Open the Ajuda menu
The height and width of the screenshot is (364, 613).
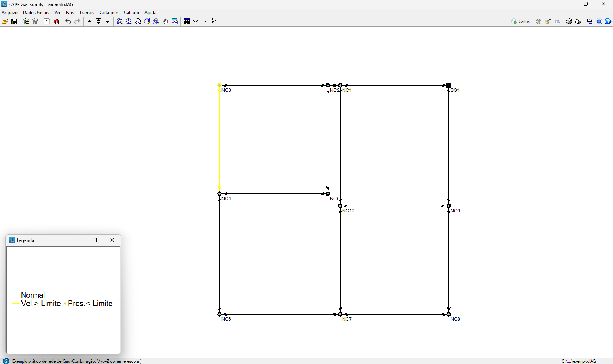[150, 13]
